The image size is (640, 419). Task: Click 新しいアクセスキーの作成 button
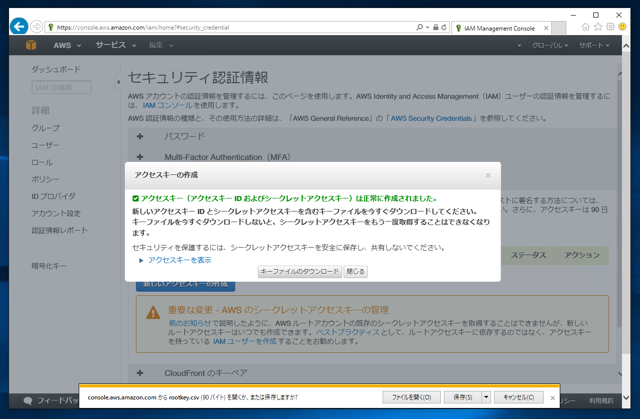pos(185,286)
